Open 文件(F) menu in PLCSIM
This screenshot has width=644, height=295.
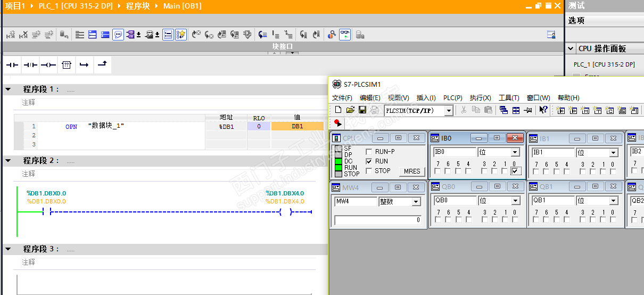coord(342,98)
